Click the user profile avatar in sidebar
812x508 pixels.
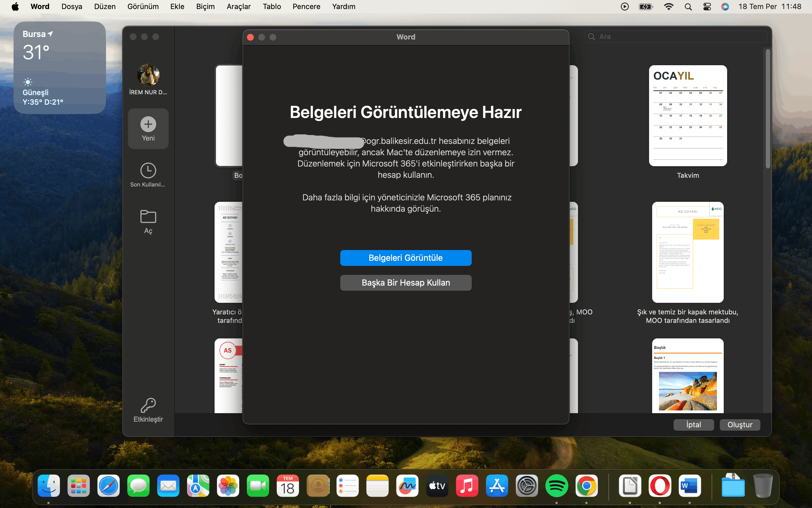pyautogui.click(x=148, y=75)
